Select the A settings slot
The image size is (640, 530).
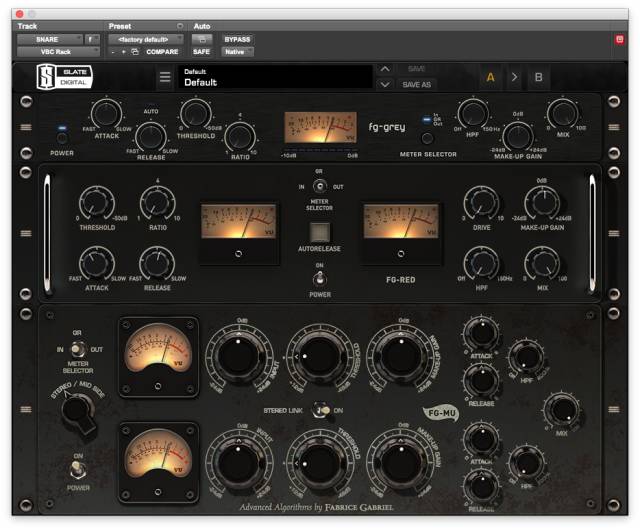pyautogui.click(x=490, y=77)
